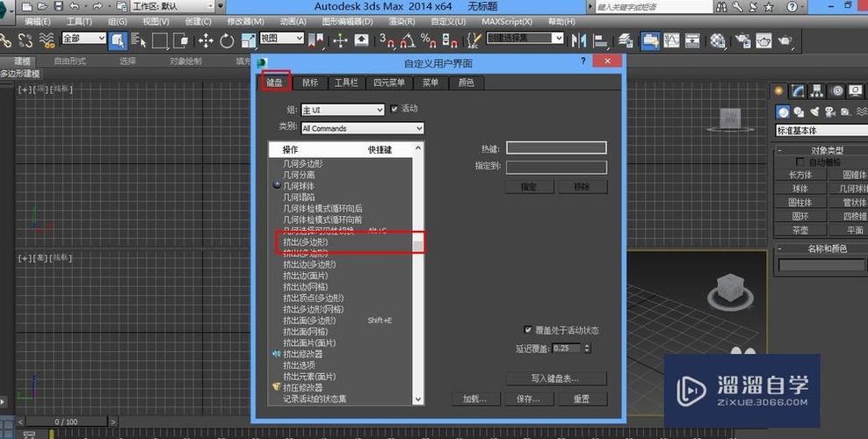Switch to the 工具栏 tab

(345, 83)
